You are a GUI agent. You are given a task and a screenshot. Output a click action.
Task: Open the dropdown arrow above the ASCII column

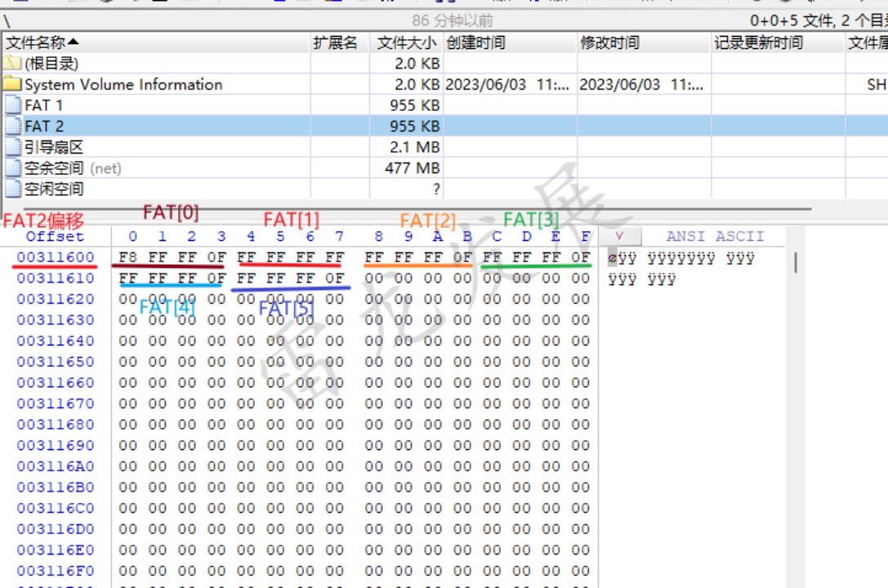tap(620, 236)
